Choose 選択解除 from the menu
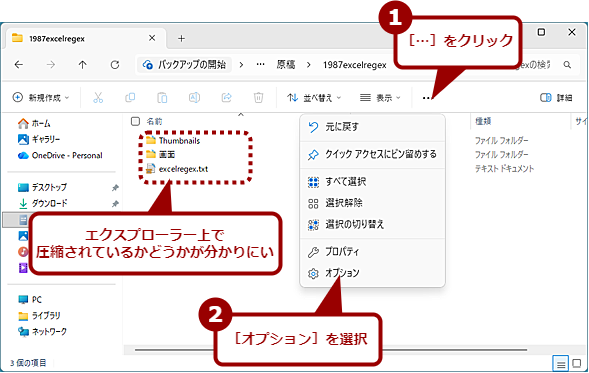 (372, 203)
